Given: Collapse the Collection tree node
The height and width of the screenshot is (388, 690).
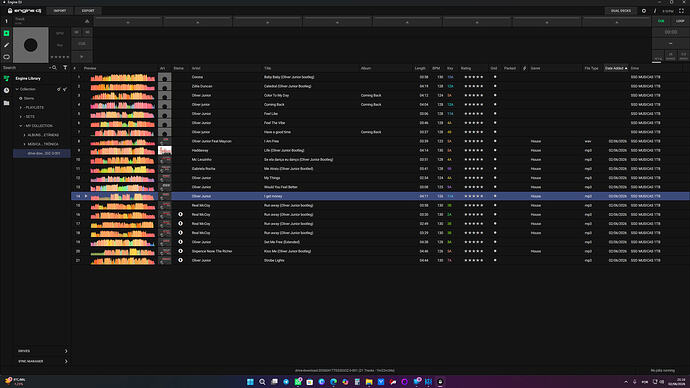Looking at the screenshot, I should (x=17, y=89).
